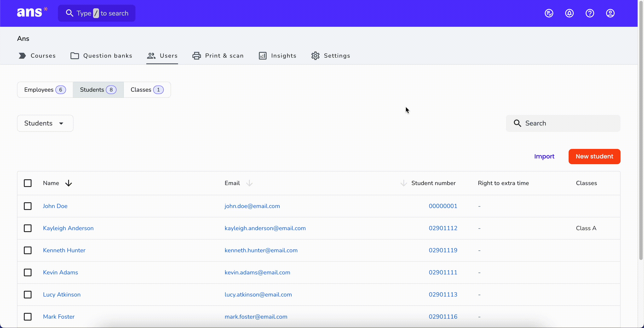Click email kevin.adams@email.com

[257, 272]
